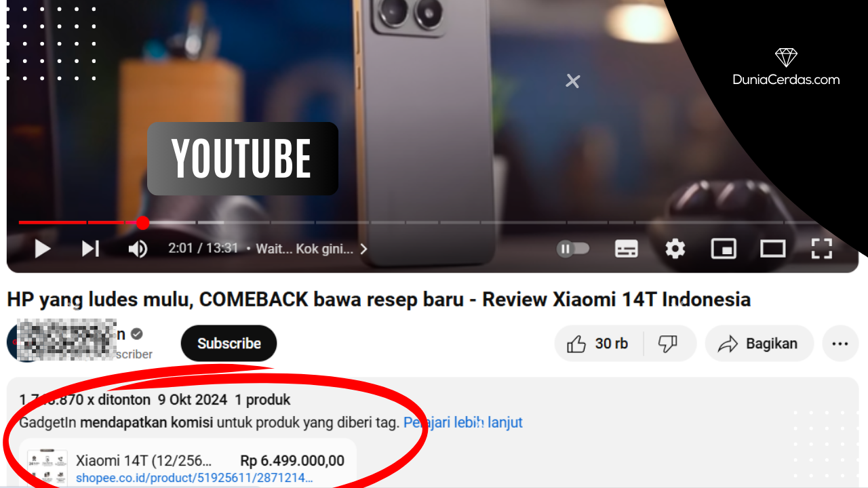Like the video with 30 rb
This screenshot has height=488, width=868.
(599, 344)
